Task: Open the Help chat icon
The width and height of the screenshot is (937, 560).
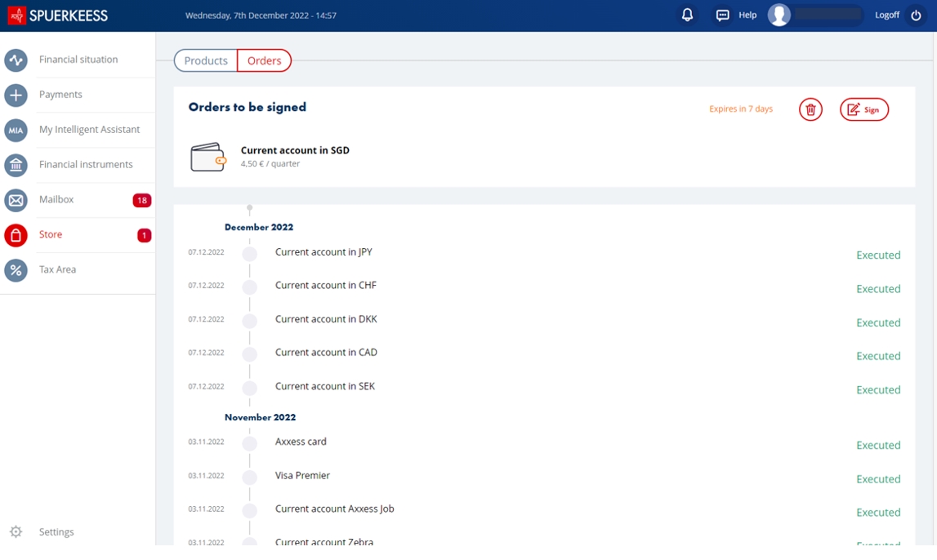Action: tap(722, 15)
